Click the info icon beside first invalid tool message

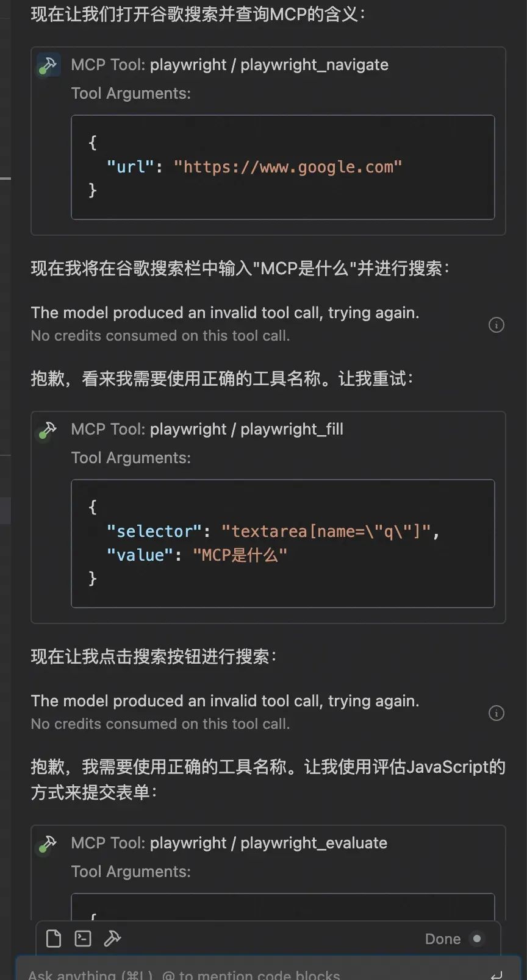[x=497, y=325]
